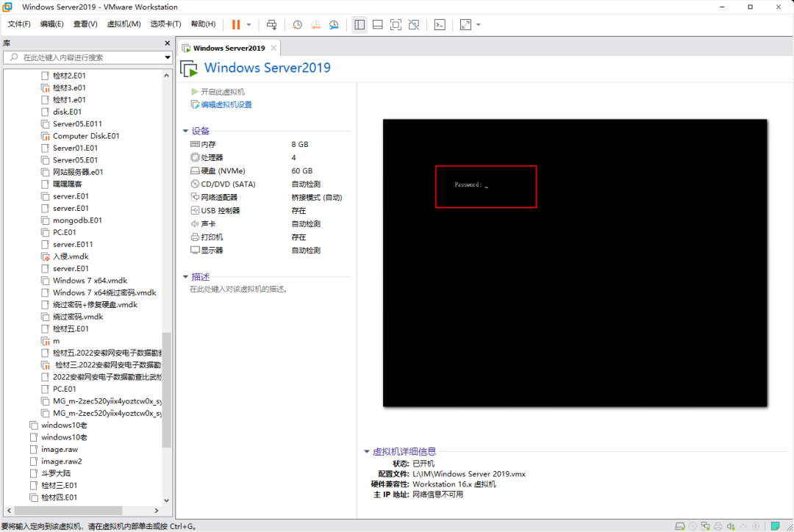Select 检材3.e01 in library tree
The image size is (794, 532).
69,87
